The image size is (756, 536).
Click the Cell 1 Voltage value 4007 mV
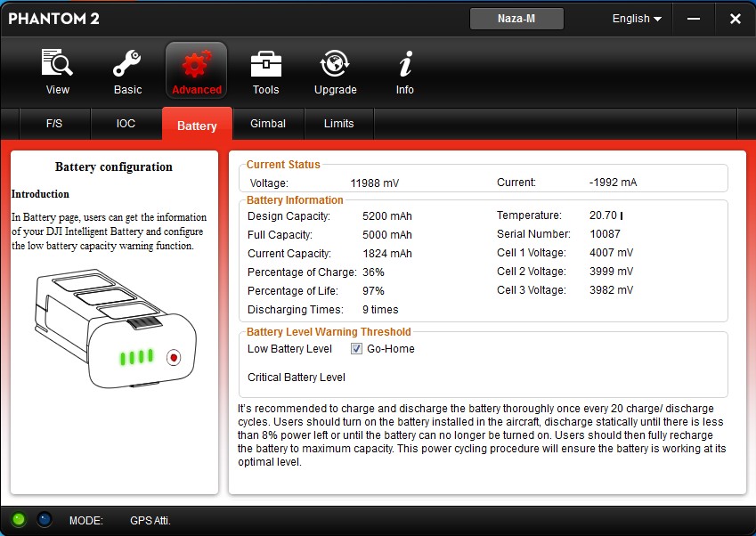point(612,253)
